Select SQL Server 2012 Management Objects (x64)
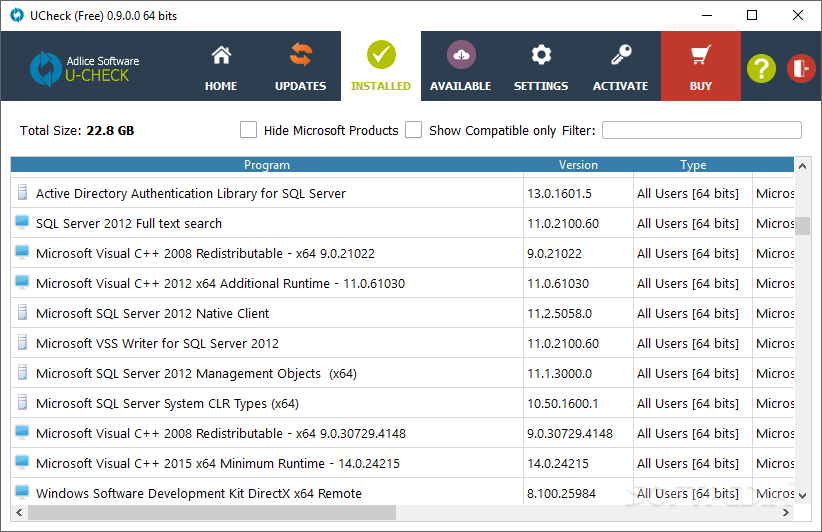The height and width of the screenshot is (532, 822). pyautogui.click(x=196, y=374)
